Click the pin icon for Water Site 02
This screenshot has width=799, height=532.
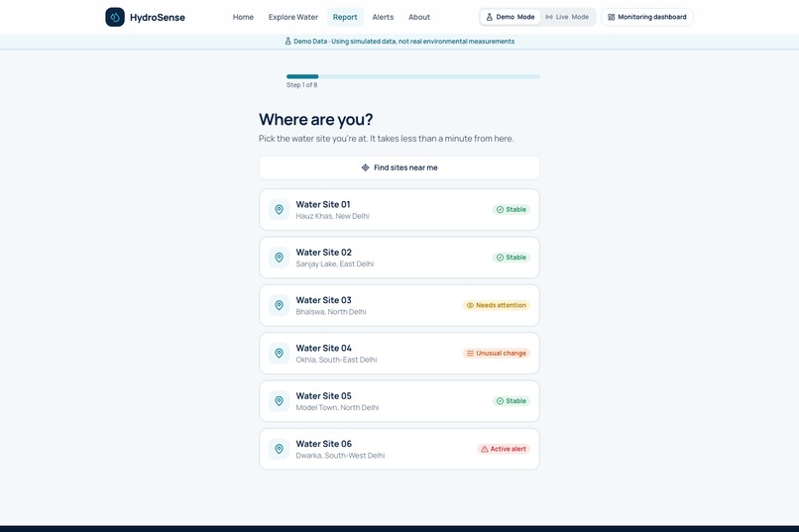[280, 258]
